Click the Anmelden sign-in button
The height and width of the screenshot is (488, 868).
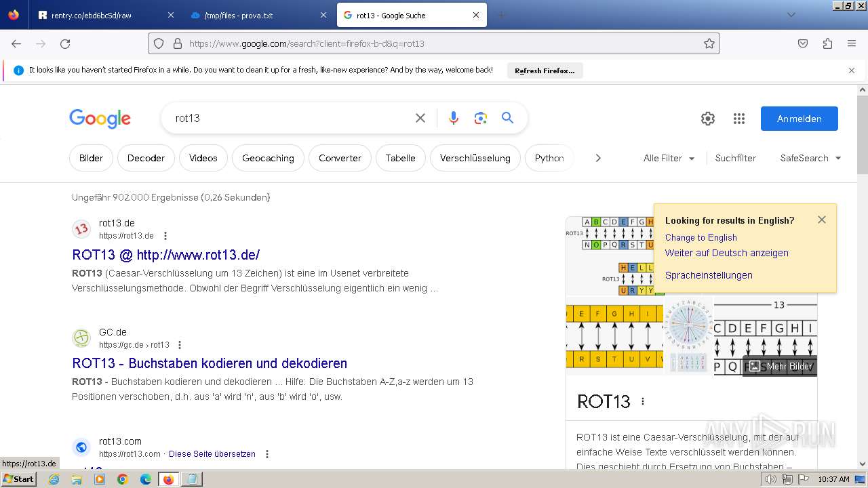coord(800,119)
